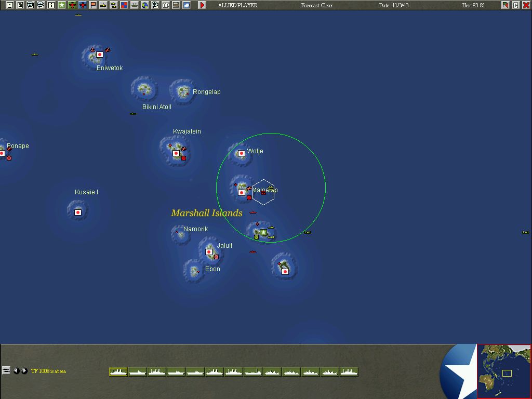
Task: Select the last ship silhouette in TF bar
Action: click(349, 372)
